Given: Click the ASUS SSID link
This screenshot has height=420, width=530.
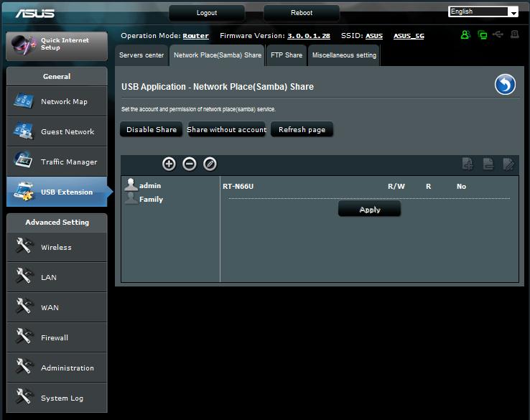Looking at the screenshot, I should coord(374,36).
